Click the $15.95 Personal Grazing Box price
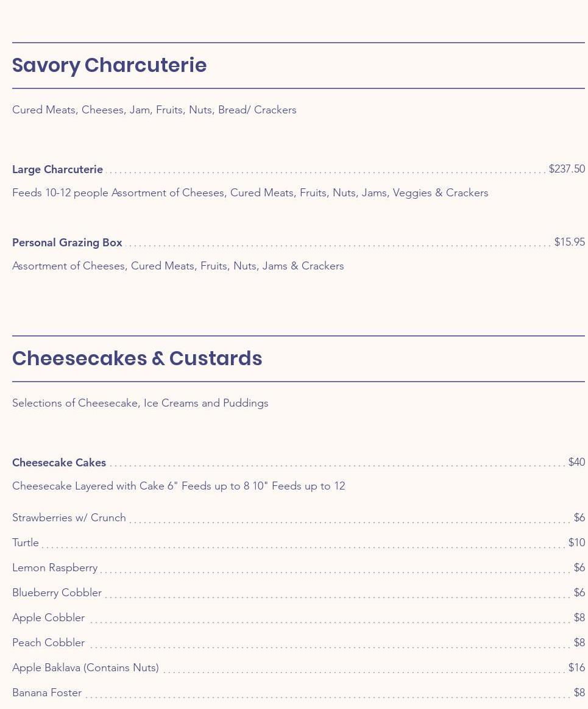This screenshot has width=588, height=709. tap(569, 242)
